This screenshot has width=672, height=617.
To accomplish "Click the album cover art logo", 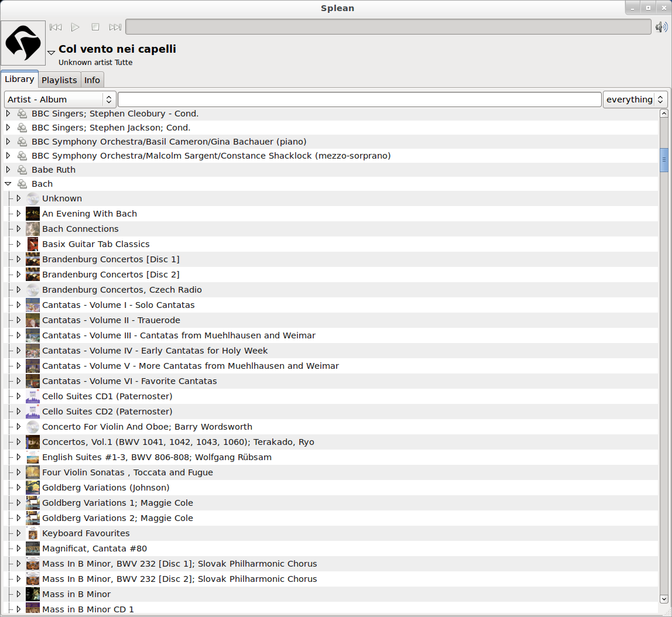I will pos(23,43).
